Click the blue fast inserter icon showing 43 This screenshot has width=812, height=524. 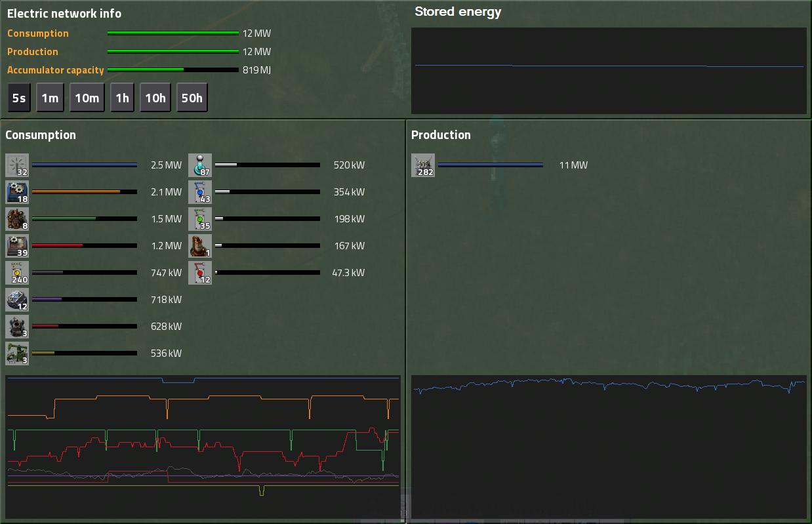[x=200, y=192]
